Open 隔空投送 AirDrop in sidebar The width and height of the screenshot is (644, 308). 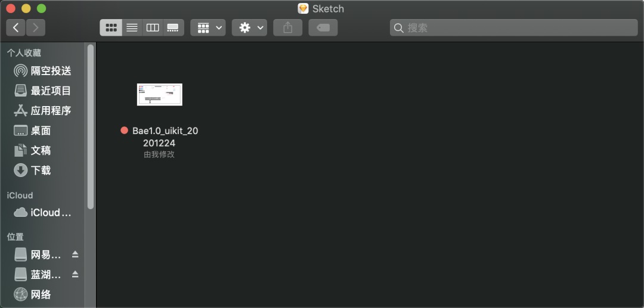coord(43,70)
